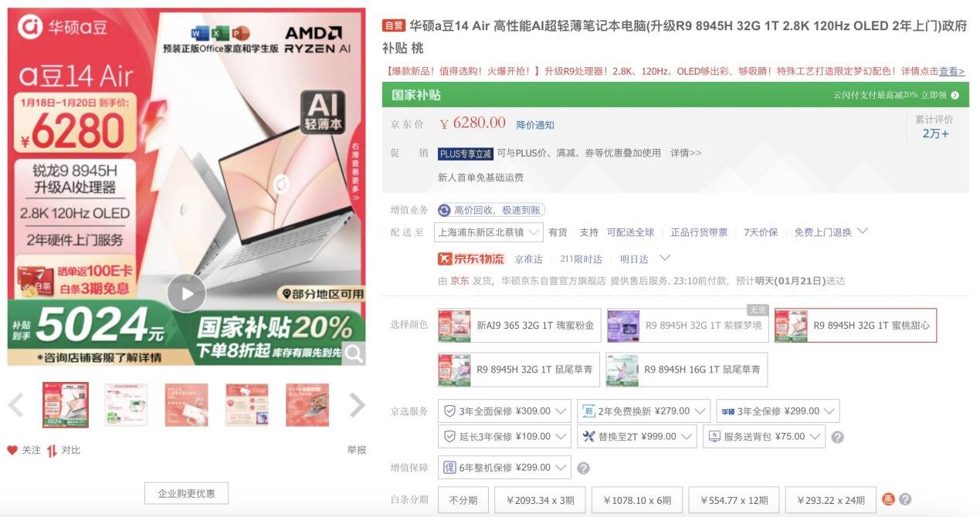Select 新AI9 365 32G 1T 瑰蜜粉金 option
Image resolution: width=980 pixels, height=517 pixels.
518,326
